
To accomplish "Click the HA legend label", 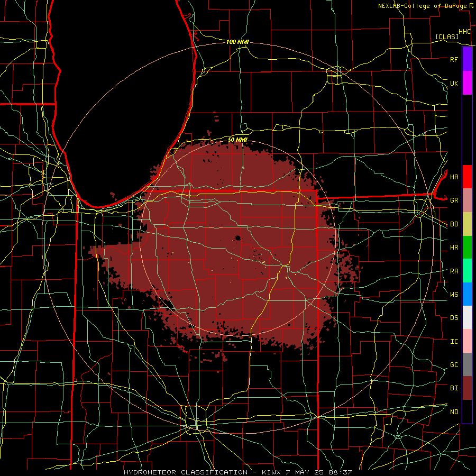I will tap(454, 177).
